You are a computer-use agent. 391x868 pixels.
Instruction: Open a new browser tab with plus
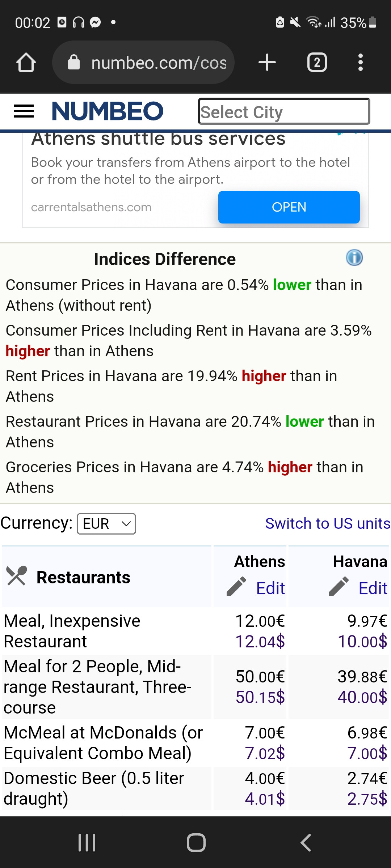click(x=267, y=63)
